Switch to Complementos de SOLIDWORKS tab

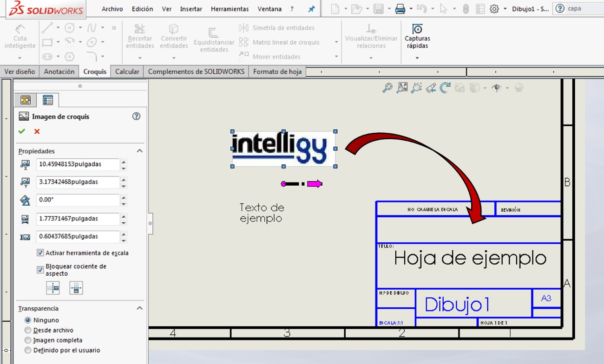coord(196,71)
